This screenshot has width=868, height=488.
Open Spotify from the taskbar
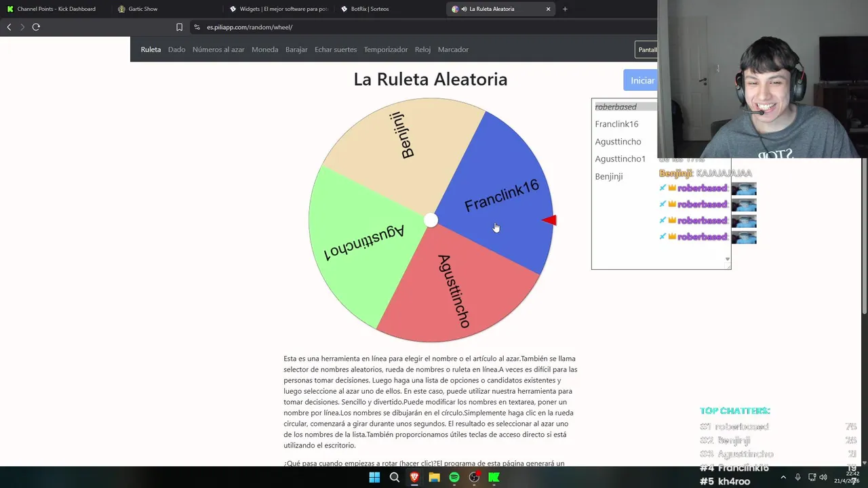(454, 477)
